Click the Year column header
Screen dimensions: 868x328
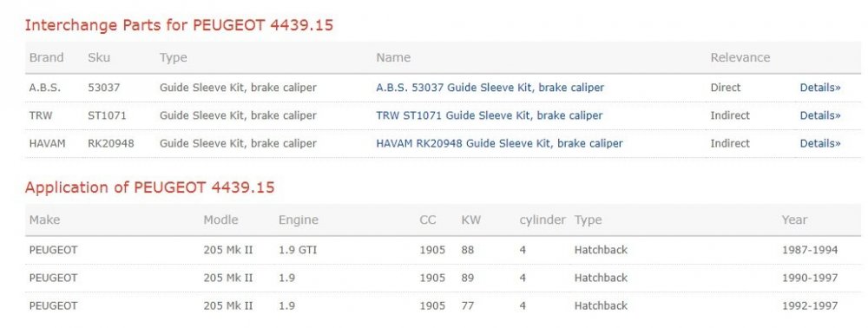[794, 220]
